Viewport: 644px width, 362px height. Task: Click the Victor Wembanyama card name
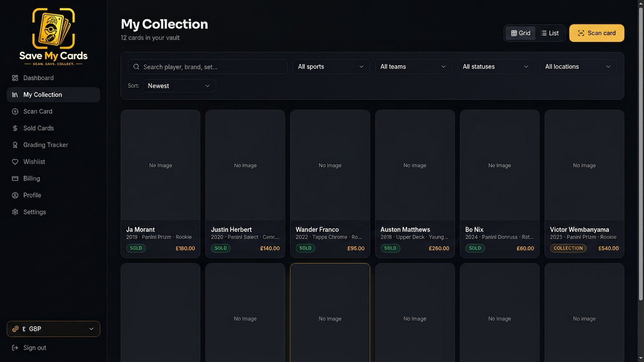[x=579, y=230]
